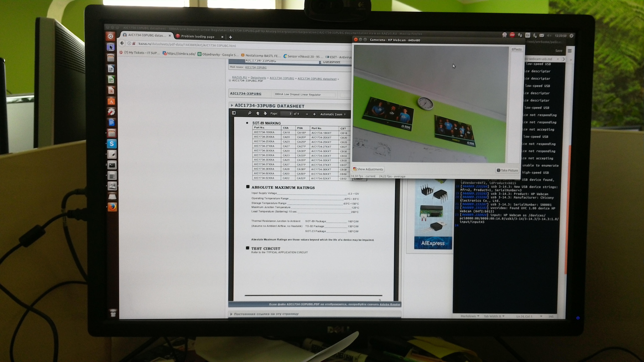Switch to the AIC1734-33PUBG datasheet tab
Screen dimensions: 644x362
tap(147, 35)
